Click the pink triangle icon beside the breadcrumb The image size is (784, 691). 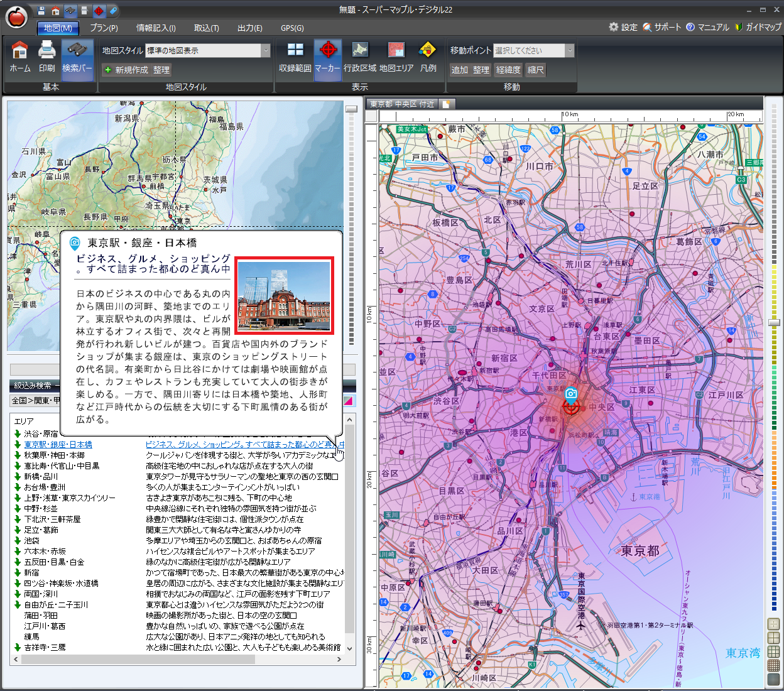click(348, 401)
